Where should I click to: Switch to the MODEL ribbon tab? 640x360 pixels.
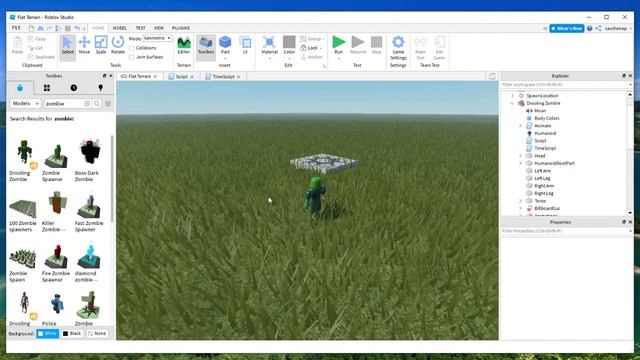click(x=120, y=28)
